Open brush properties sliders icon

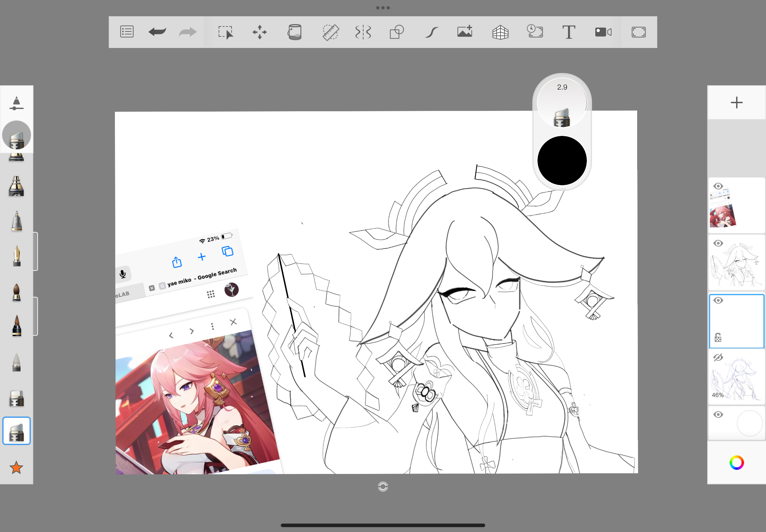(x=16, y=103)
